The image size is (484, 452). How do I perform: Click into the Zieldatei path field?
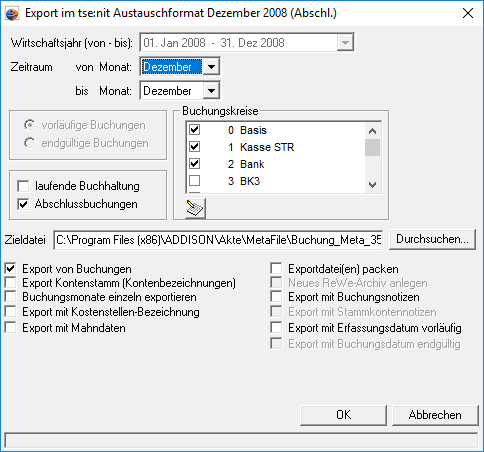click(218, 240)
